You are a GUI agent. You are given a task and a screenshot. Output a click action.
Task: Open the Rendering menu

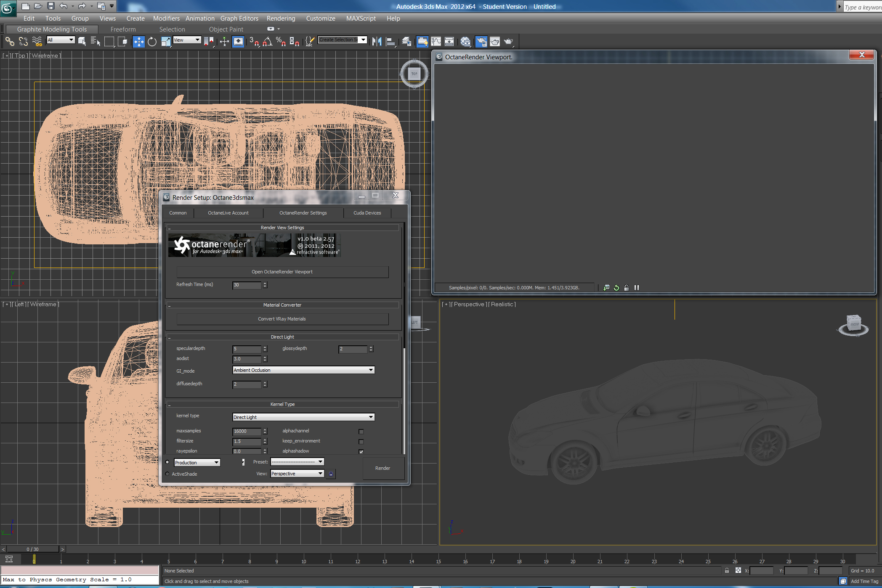(x=281, y=19)
